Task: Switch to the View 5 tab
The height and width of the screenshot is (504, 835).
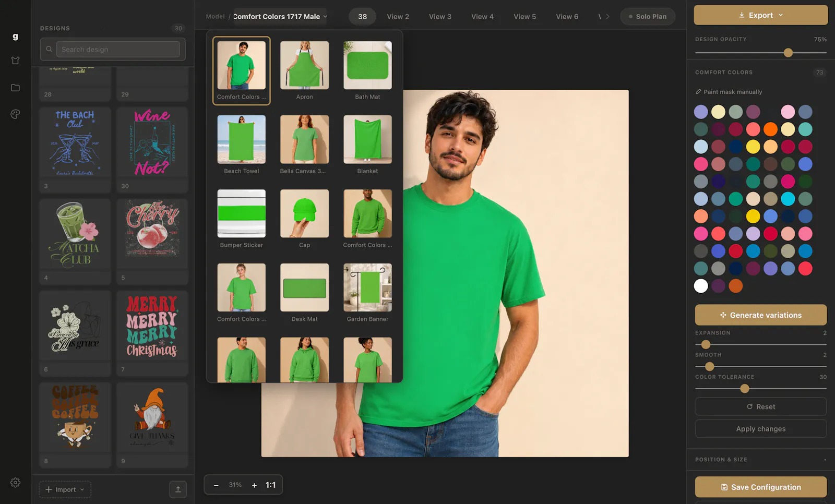Action: [x=524, y=17]
